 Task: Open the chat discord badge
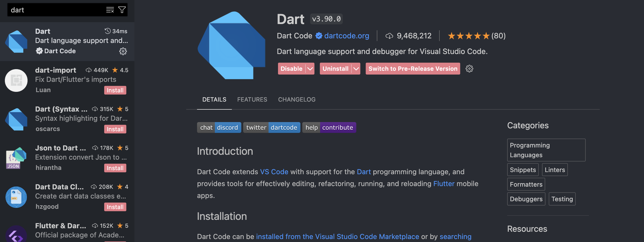tap(219, 127)
